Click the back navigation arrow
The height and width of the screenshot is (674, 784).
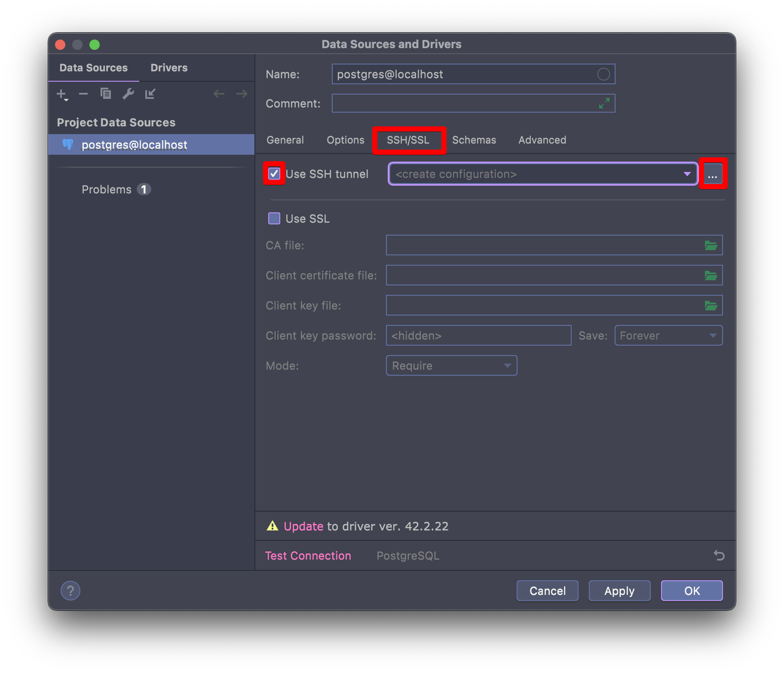coord(219,94)
